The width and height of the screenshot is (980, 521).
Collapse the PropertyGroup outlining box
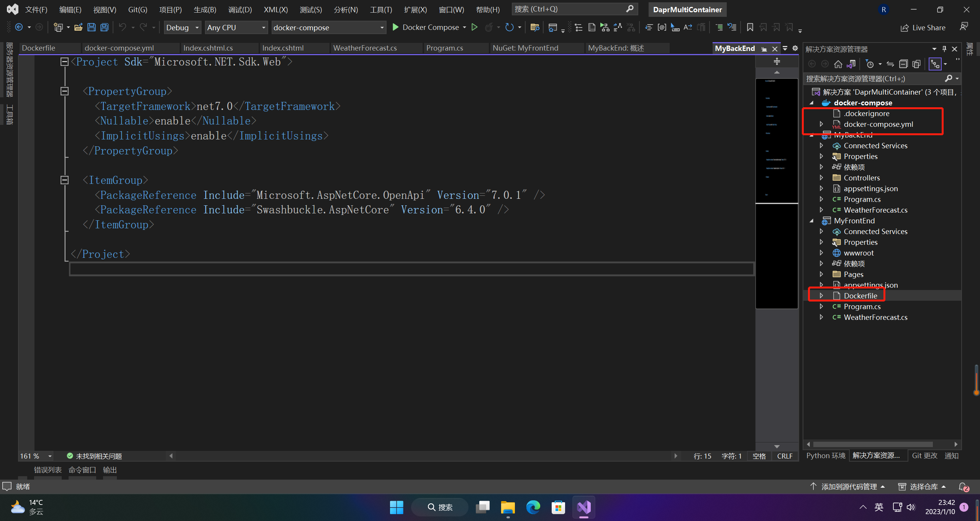point(64,91)
